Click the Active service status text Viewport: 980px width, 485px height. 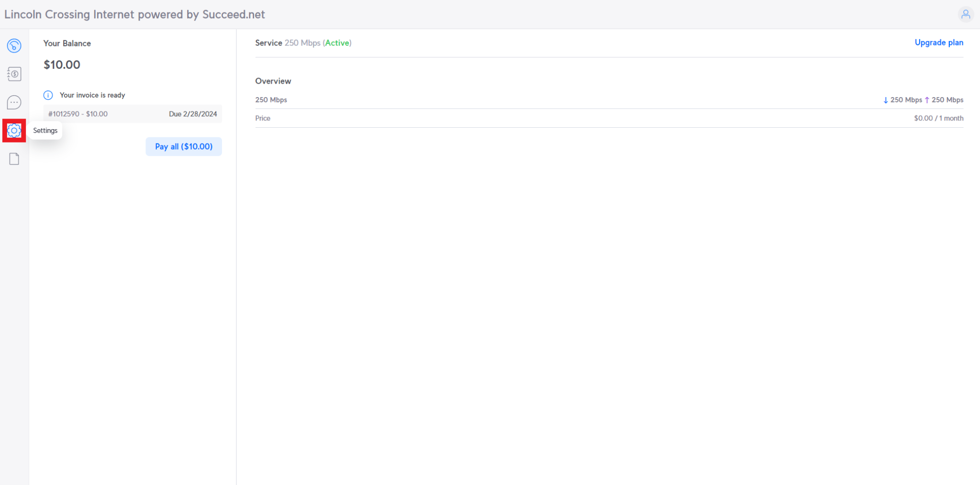[337, 43]
